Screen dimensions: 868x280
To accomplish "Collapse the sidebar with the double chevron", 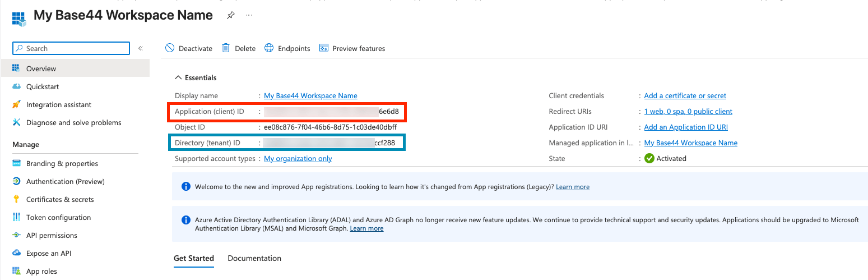I will 141,48.
